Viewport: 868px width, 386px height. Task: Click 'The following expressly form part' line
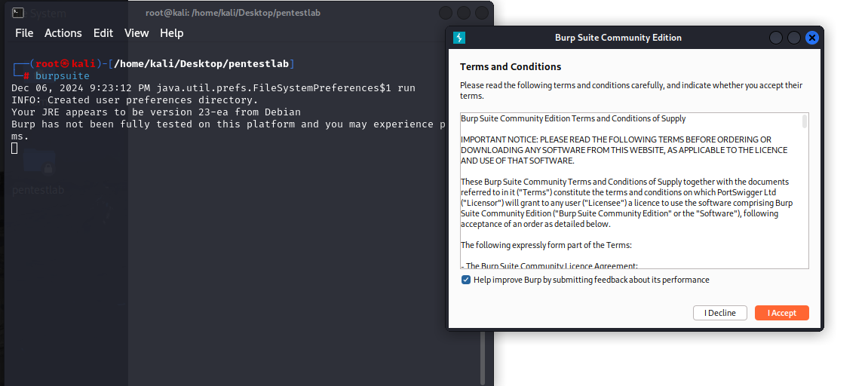coord(546,245)
